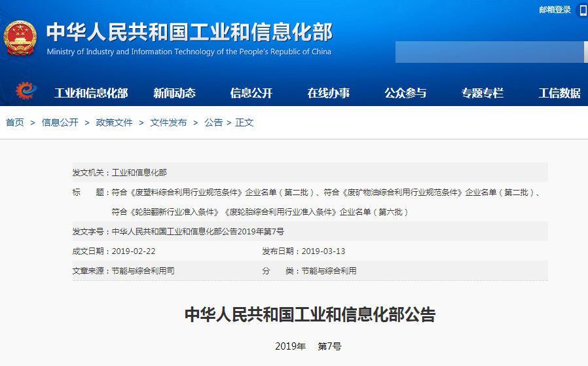
Task: Go to the 新闻动态 navigation tab
Action: point(174,93)
